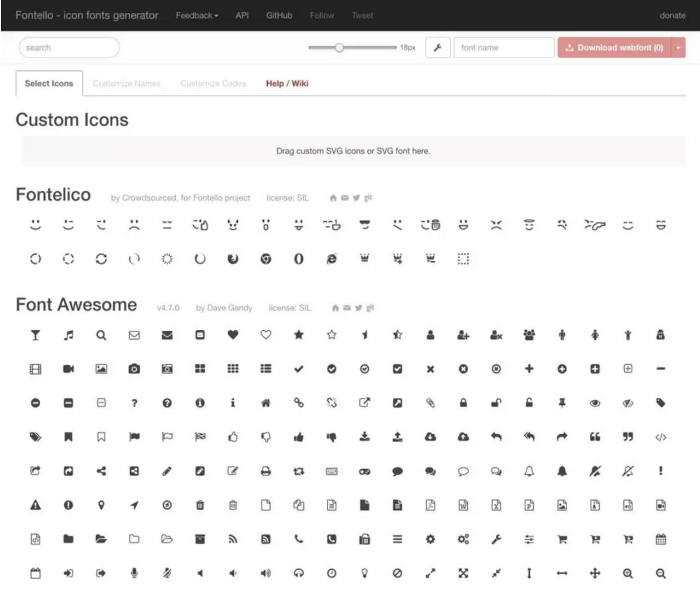Open the Feedback dropdown menu

pos(197,15)
